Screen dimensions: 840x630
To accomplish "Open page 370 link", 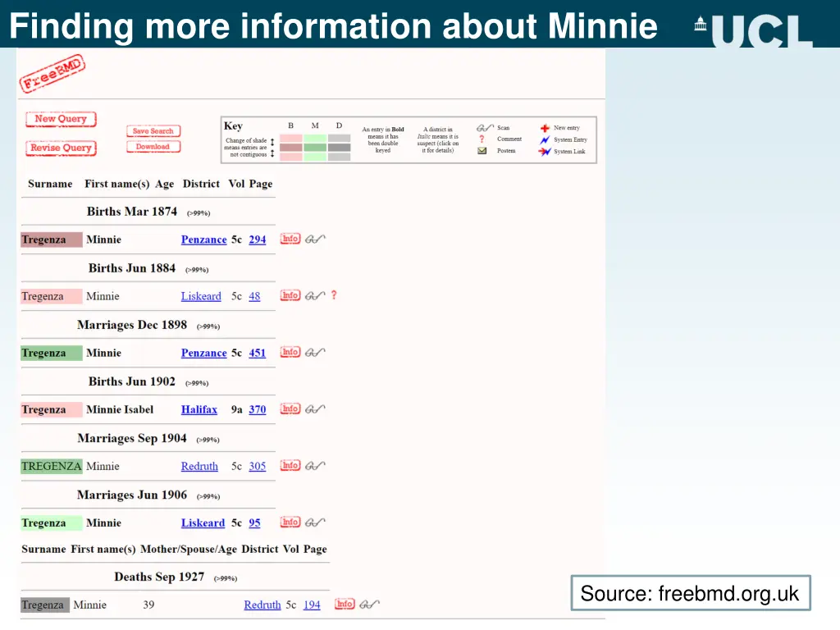I will pos(257,410).
